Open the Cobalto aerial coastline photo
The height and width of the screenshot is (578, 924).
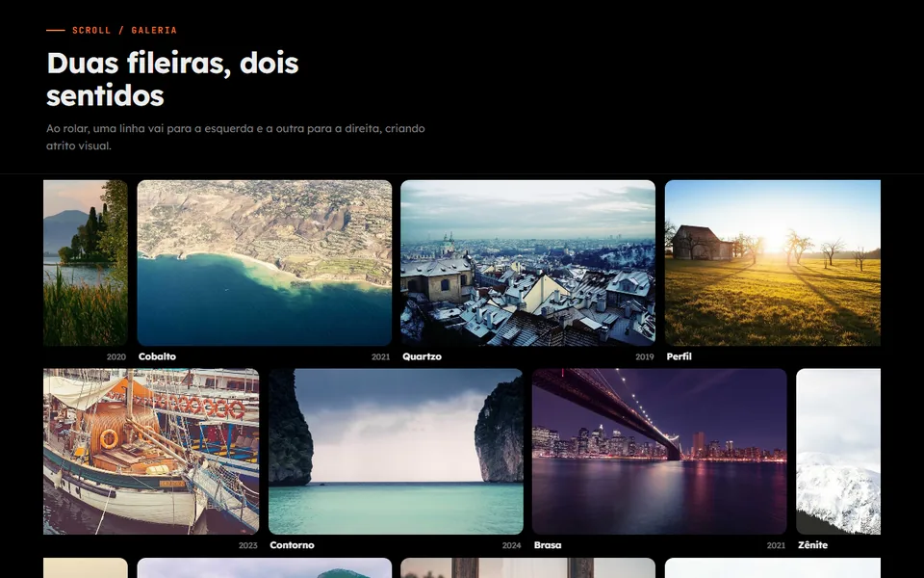point(265,263)
